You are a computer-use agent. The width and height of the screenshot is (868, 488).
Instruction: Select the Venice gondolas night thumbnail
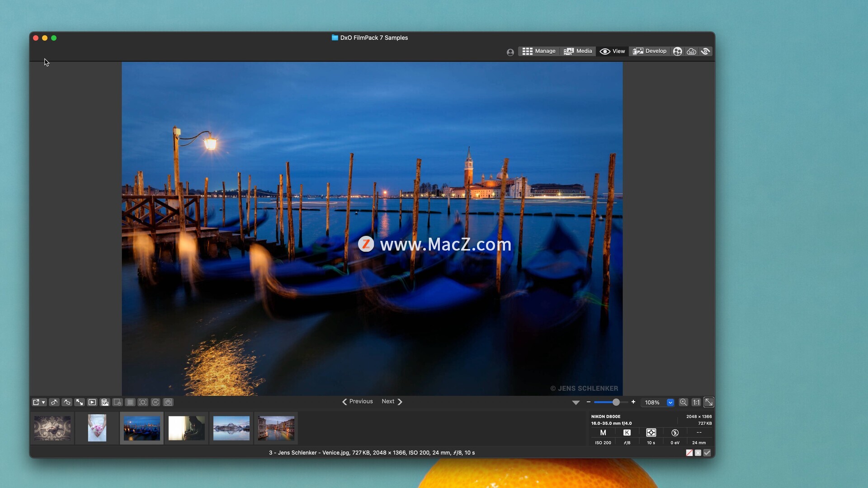(x=142, y=428)
